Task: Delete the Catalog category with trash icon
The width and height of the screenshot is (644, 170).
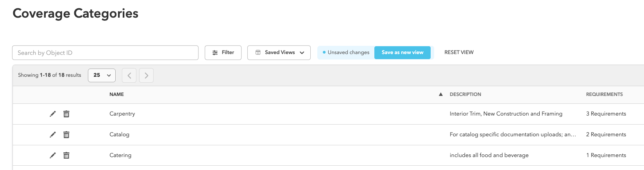Action: (x=66, y=135)
